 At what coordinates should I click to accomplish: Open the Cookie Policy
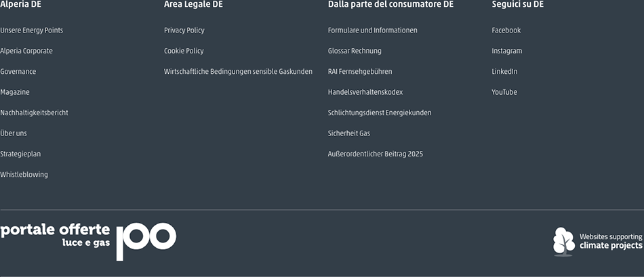[x=184, y=51]
